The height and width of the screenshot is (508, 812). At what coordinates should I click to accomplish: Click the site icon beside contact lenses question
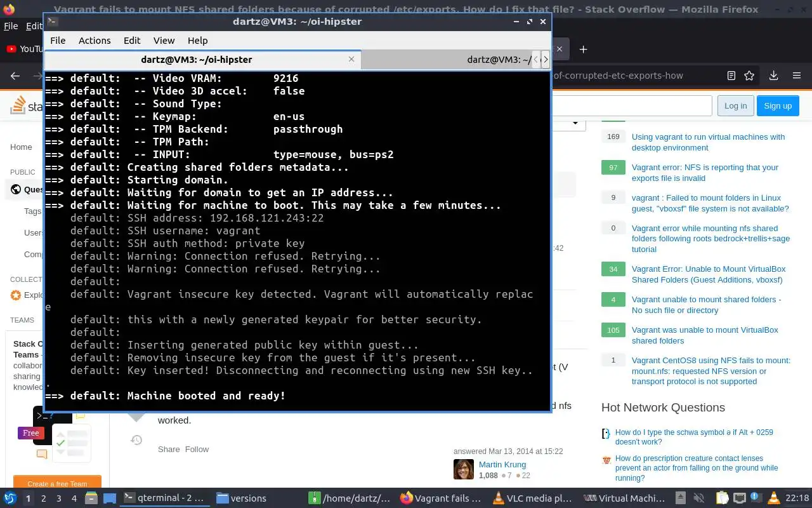(606, 460)
